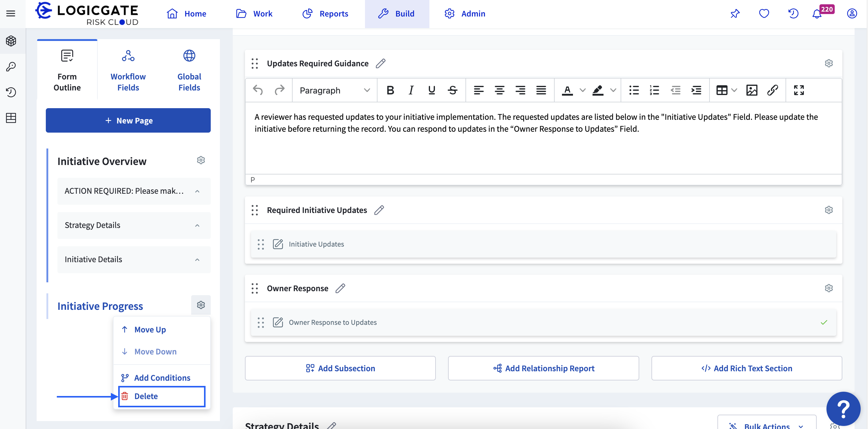Select Move Up in context menu

pyautogui.click(x=162, y=329)
